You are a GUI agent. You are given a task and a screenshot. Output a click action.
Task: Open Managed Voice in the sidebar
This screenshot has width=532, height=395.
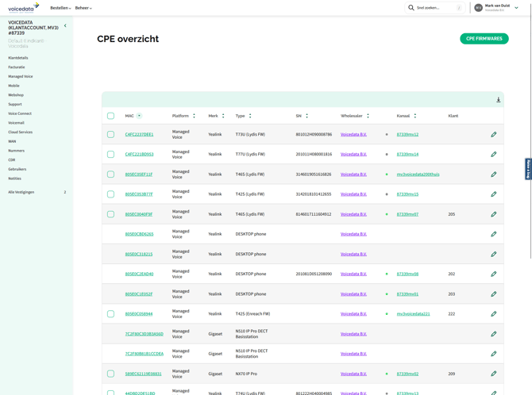click(21, 76)
